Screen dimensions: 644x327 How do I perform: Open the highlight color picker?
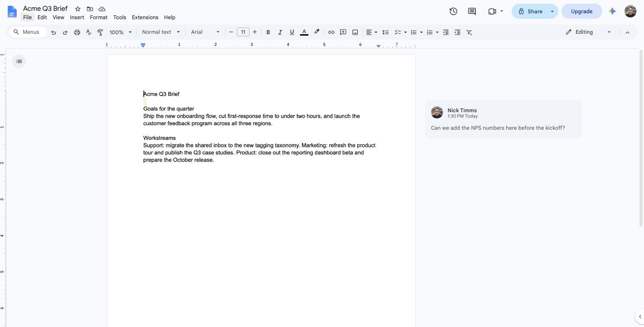click(317, 32)
